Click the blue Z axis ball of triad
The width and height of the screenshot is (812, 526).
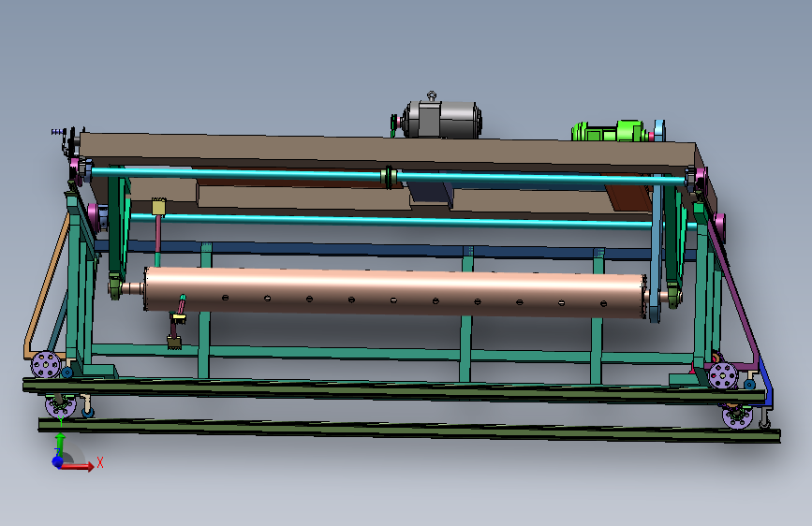click(57, 461)
